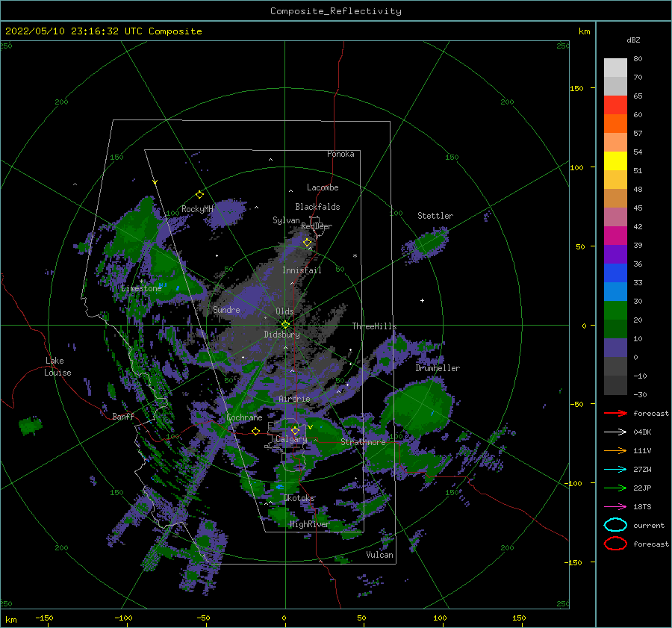
Task: Click the magenta 39-42 dBZ swatch
Action: (x=615, y=235)
